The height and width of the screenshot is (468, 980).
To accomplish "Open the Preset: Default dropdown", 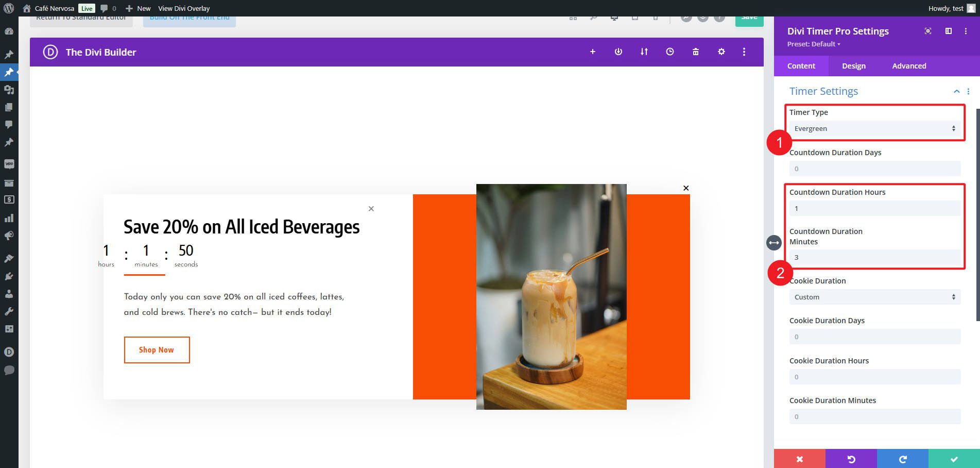I will tap(814, 44).
